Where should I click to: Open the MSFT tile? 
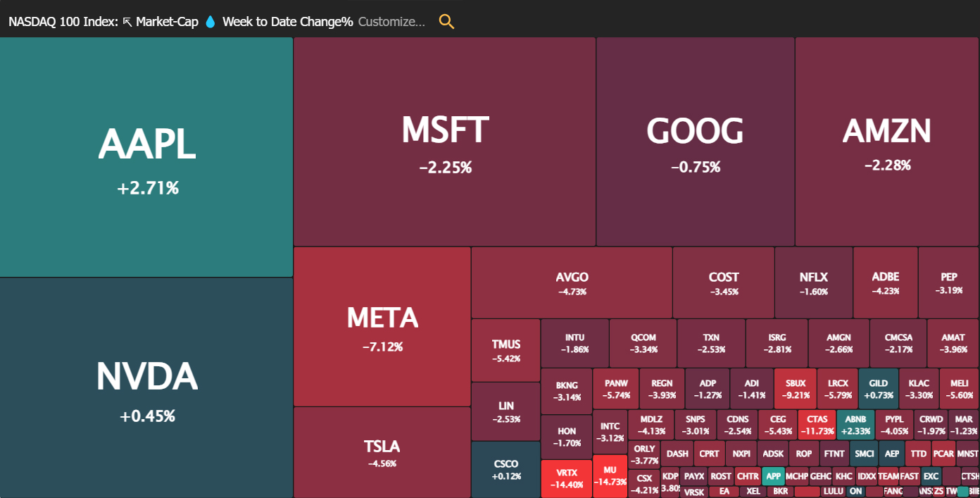[x=444, y=142]
